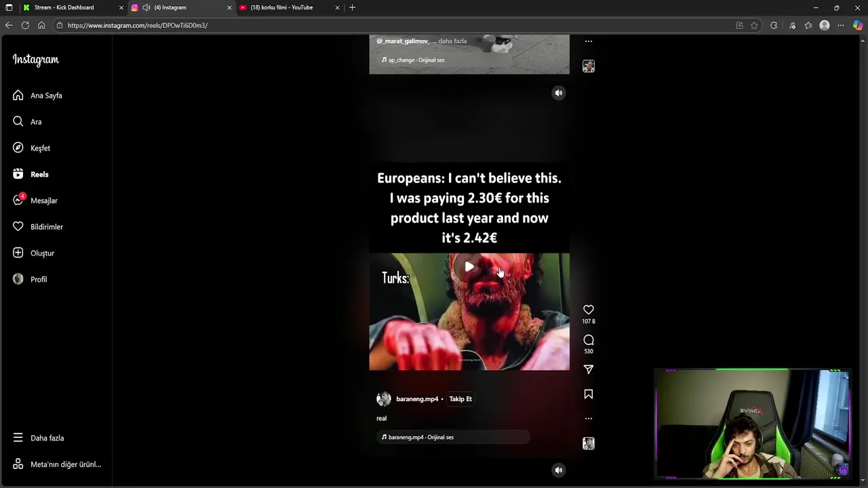The height and width of the screenshot is (488, 868).
Task: Open Keşfet explore page
Action: [x=31, y=148]
